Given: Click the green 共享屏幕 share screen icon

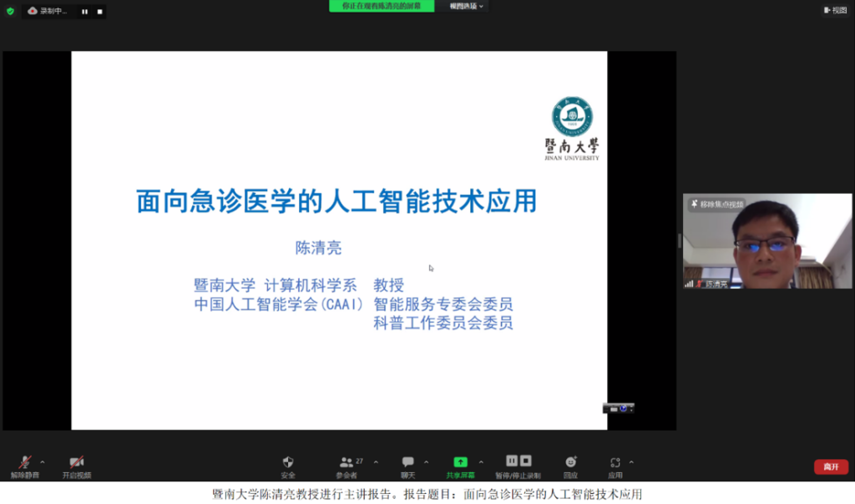Looking at the screenshot, I should coord(460,462).
